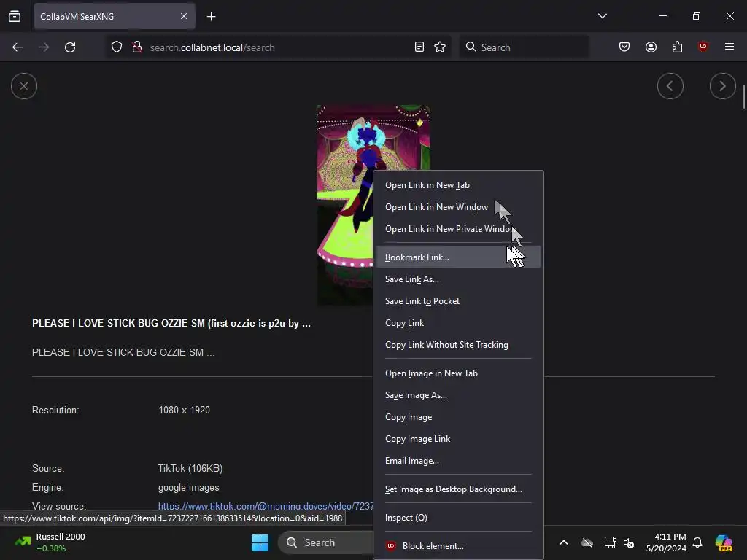
Task: Go back one page
Action: 18,47
